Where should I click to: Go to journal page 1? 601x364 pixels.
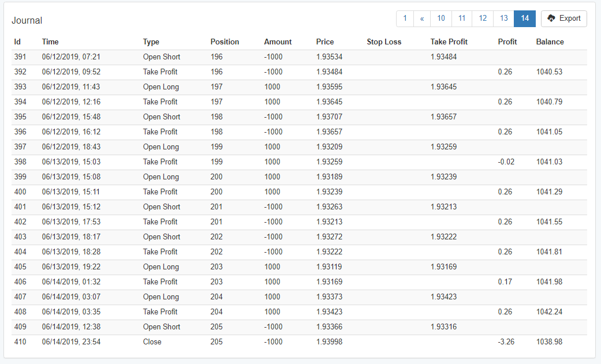click(405, 18)
